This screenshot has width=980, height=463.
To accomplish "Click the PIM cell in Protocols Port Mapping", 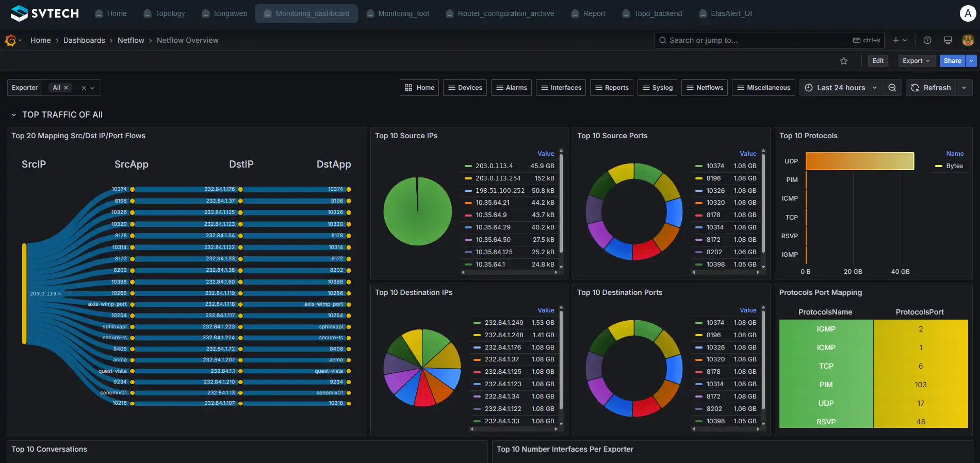I will [826, 385].
